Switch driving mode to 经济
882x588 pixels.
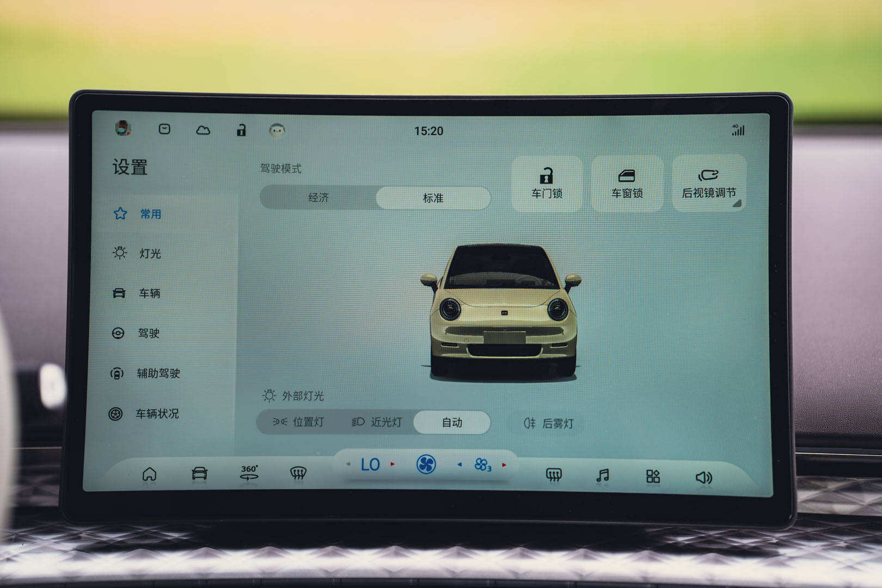pos(318,198)
